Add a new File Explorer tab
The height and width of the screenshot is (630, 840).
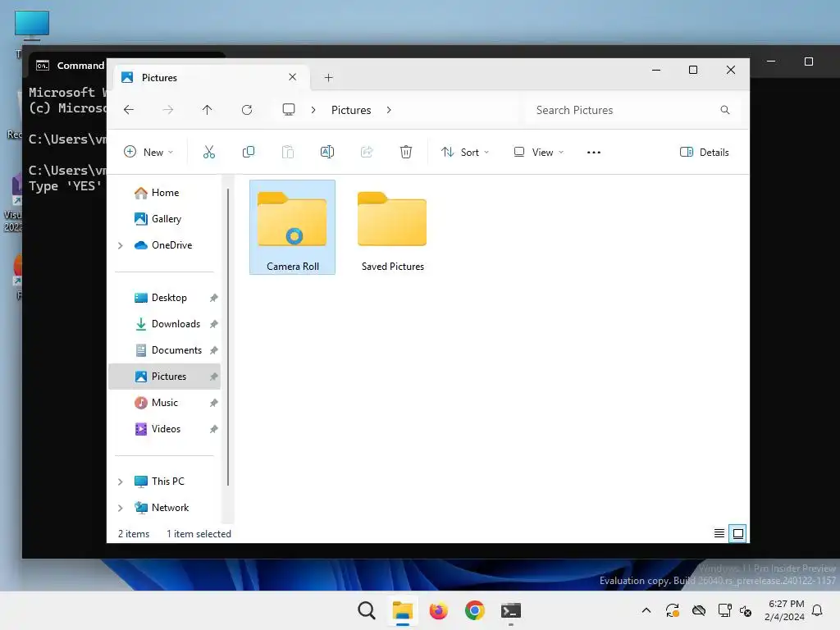(x=328, y=78)
